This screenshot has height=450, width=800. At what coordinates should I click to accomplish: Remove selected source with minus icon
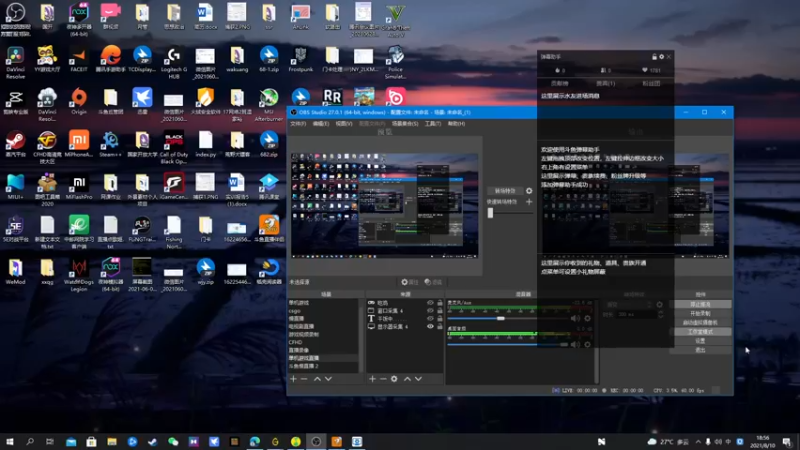[x=383, y=379]
